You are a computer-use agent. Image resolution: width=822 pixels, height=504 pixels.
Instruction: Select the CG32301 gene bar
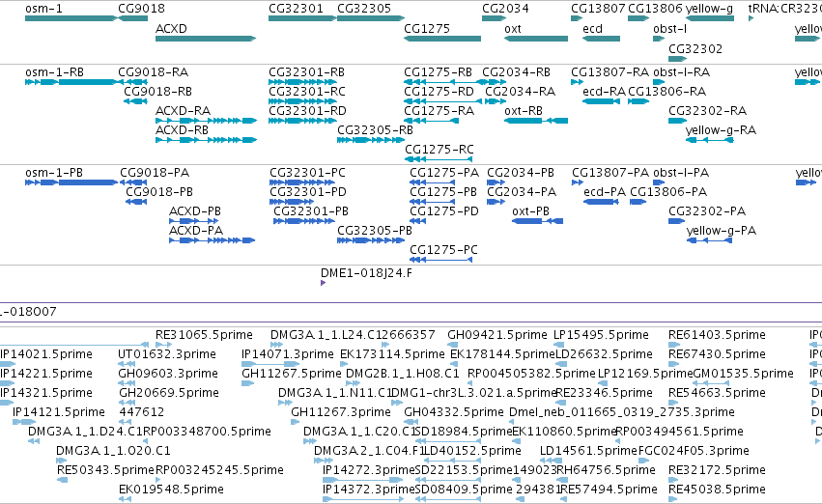(x=302, y=18)
